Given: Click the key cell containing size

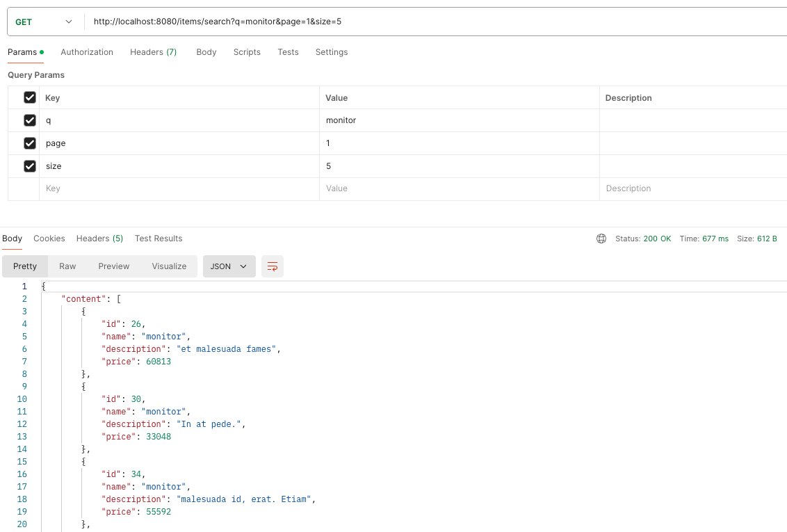Looking at the screenshot, I should pyautogui.click(x=179, y=166).
